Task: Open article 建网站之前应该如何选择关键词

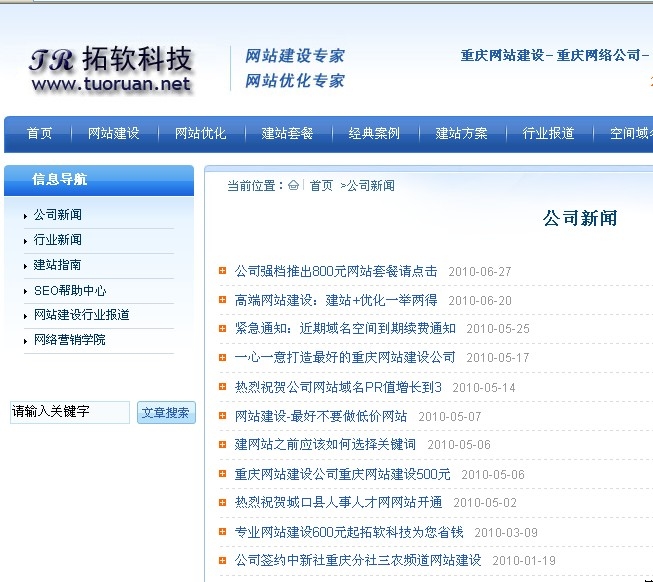Action: pyautogui.click(x=325, y=445)
